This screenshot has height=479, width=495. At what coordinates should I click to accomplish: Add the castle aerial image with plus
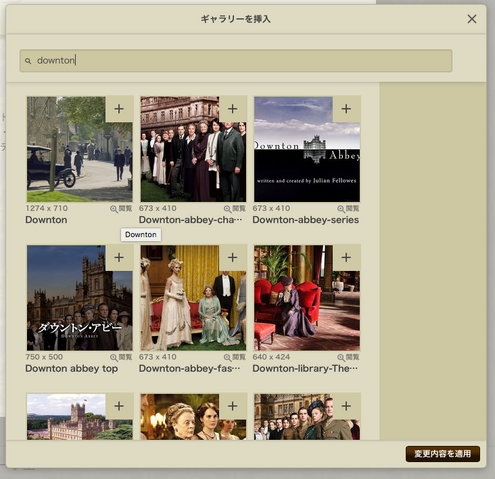[x=119, y=406]
